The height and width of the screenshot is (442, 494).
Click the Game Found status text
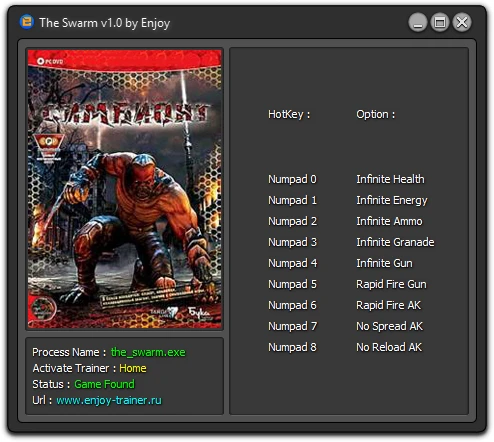tap(104, 384)
